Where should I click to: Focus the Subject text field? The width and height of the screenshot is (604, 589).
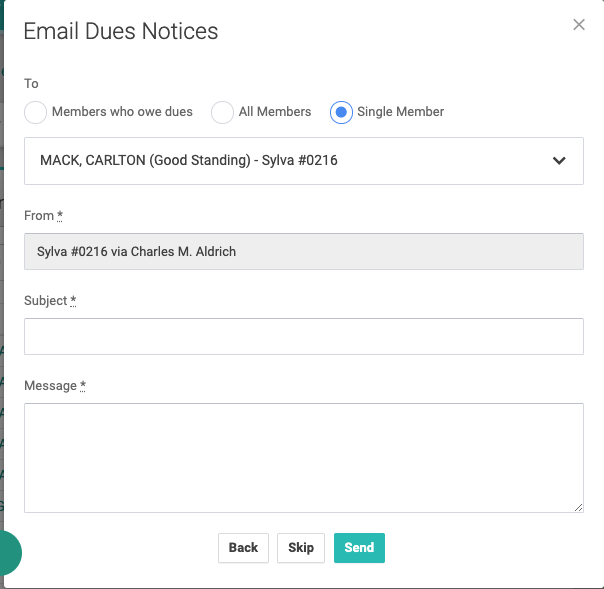[x=304, y=336]
